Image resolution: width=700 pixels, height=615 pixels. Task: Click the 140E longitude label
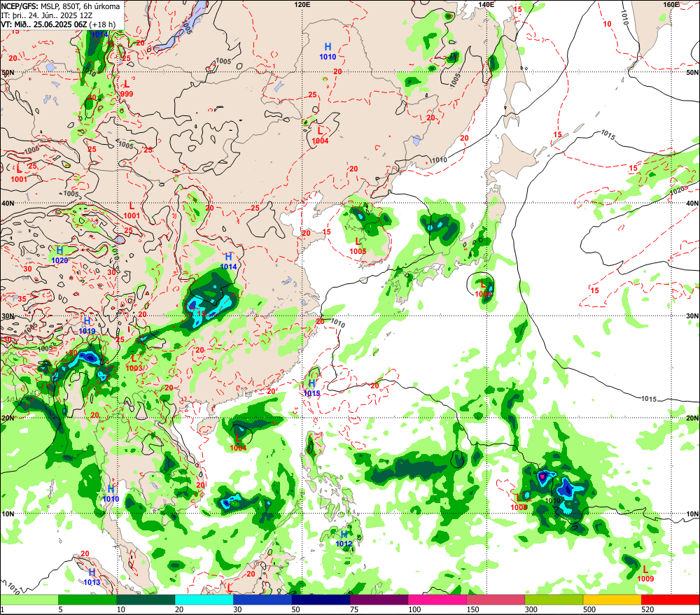click(x=486, y=4)
